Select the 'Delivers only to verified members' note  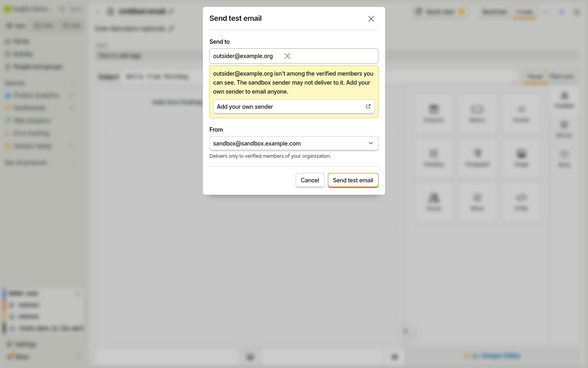click(x=270, y=156)
